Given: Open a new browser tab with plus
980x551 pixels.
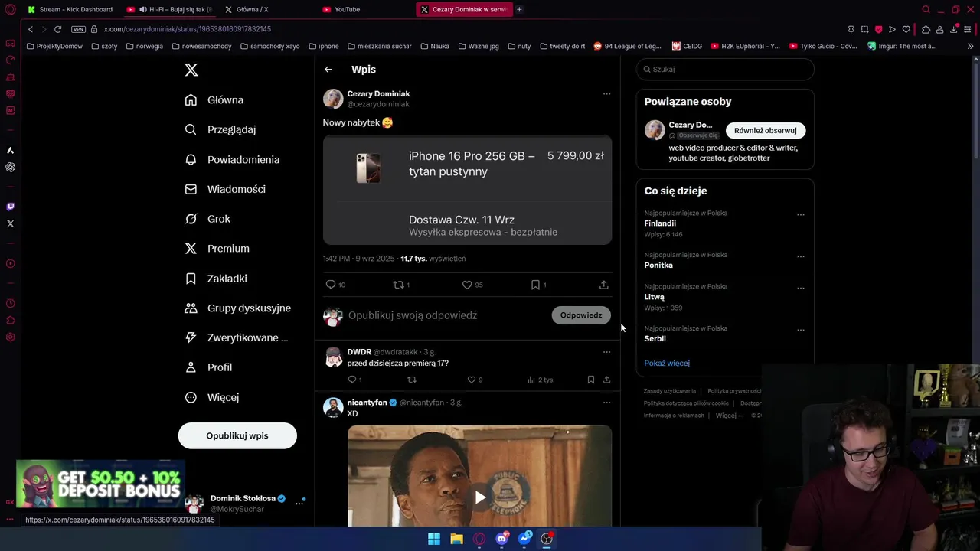Looking at the screenshot, I should [519, 9].
